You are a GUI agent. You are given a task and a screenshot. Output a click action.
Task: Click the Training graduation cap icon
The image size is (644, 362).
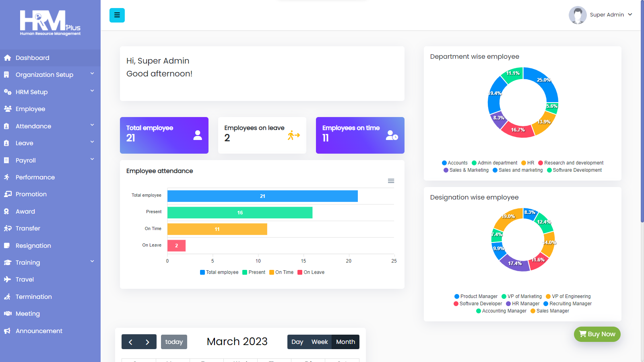(x=7, y=263)
